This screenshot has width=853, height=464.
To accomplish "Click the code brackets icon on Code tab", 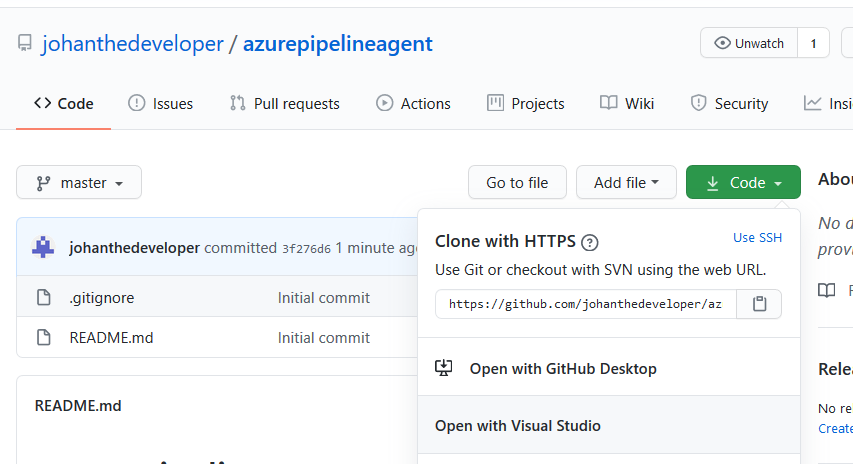I will pyautogui.click(x=42, y=103).
